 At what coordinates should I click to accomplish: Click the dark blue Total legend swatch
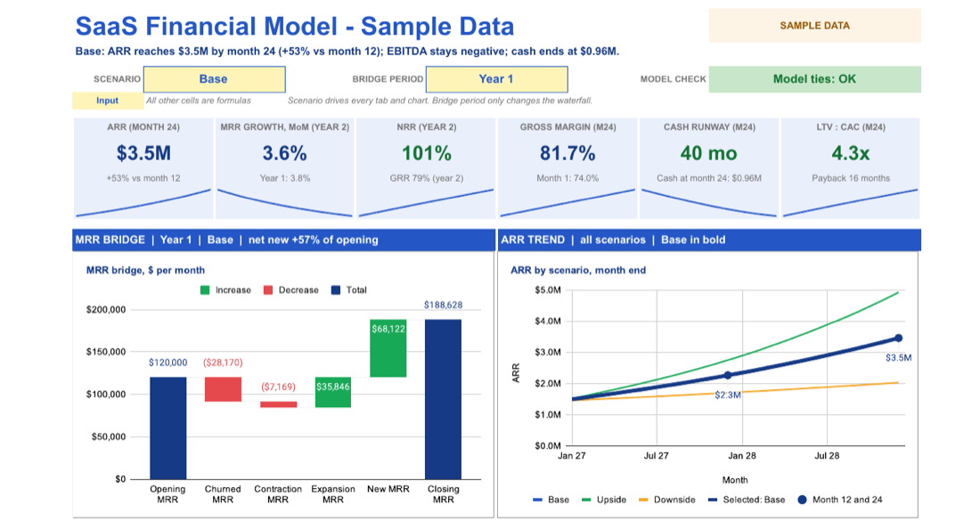pyautogui.click(x=336, y=289)
